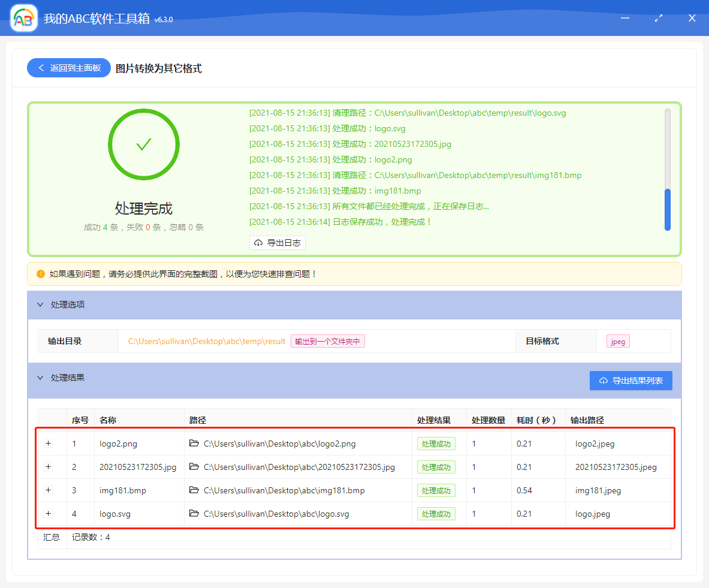Return to main panel via 返回到主面板
Screen dimensions: 709x588
coord(68,68)
